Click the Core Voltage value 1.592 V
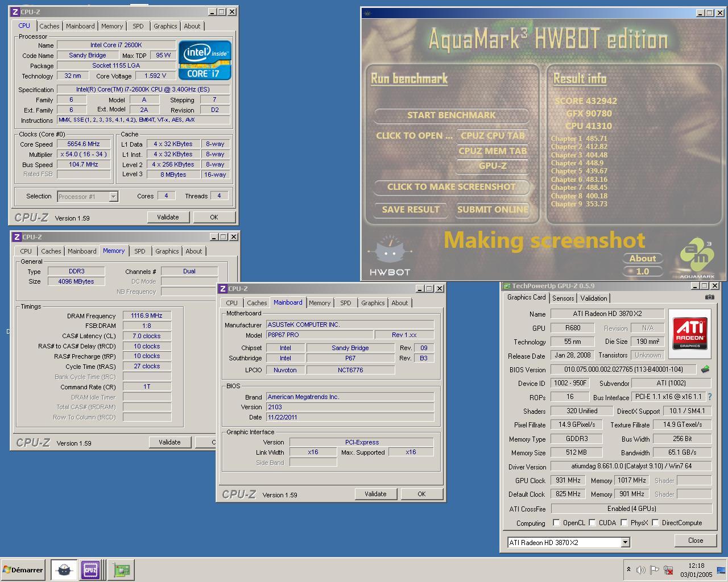728x582 pixels. 155,76
